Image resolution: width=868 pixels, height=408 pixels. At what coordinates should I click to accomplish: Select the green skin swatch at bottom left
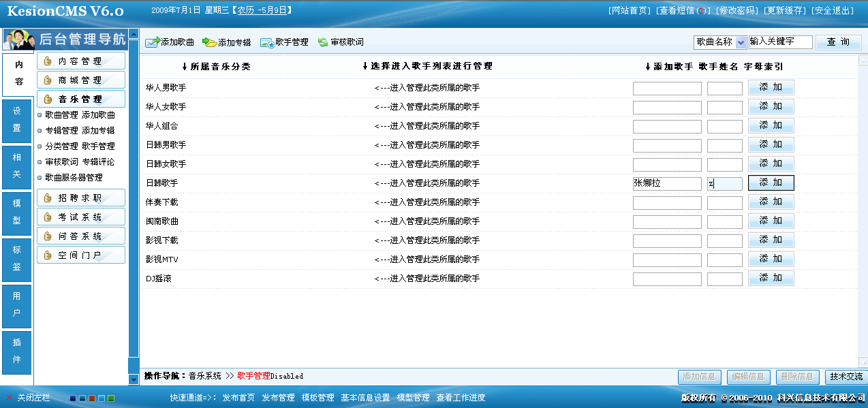tap(111, 398)
